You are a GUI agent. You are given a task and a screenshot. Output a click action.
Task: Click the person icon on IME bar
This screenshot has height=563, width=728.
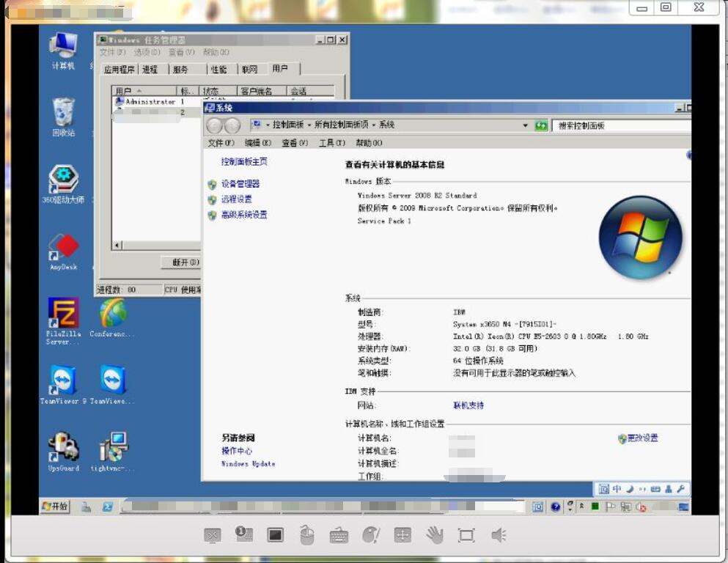[668, 489]
